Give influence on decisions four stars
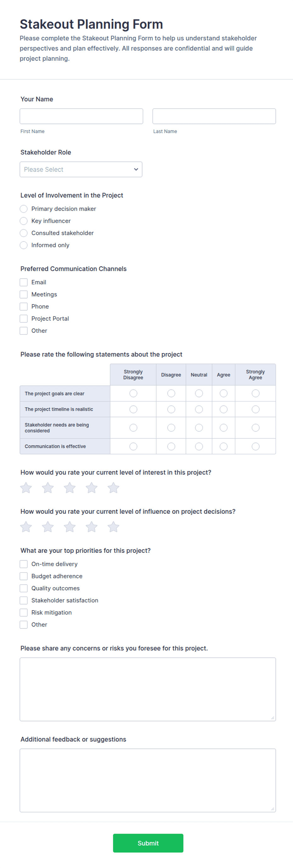 pos(92,527)
